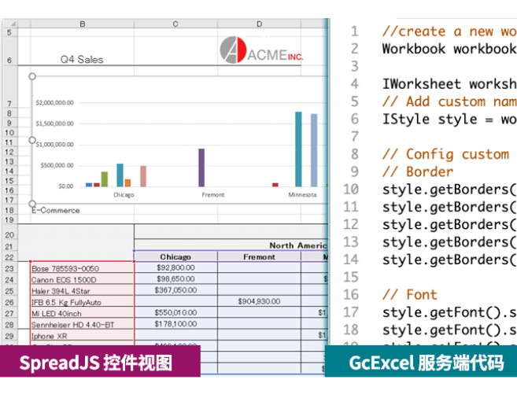Image resolution: width=517 pixels, height=420 pixels.
Task: Select row 6 header
Action: 9,51
